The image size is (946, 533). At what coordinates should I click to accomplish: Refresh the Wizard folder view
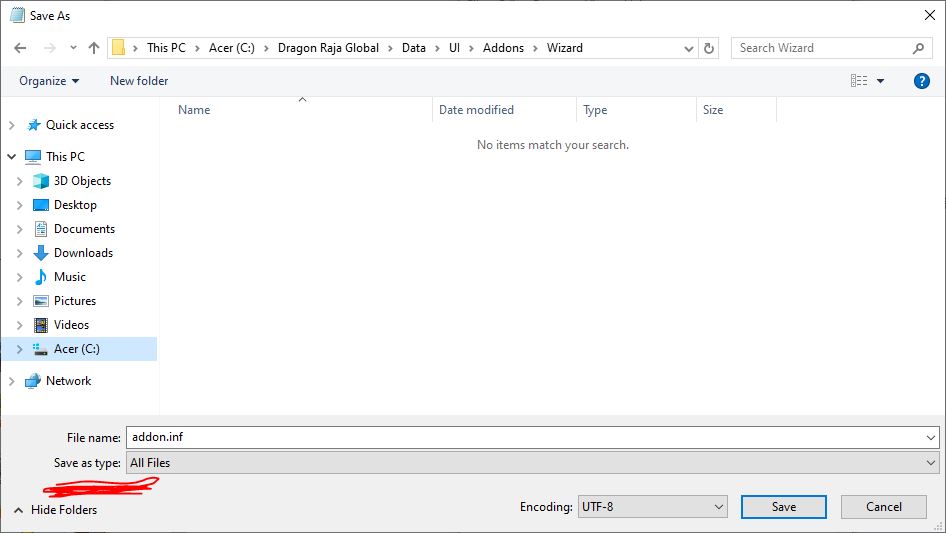point(709,48)
